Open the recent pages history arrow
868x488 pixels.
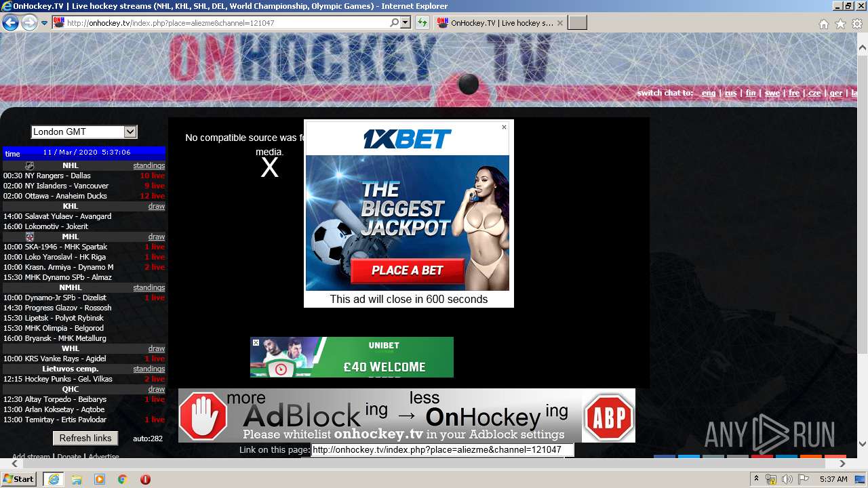point(44,23)
